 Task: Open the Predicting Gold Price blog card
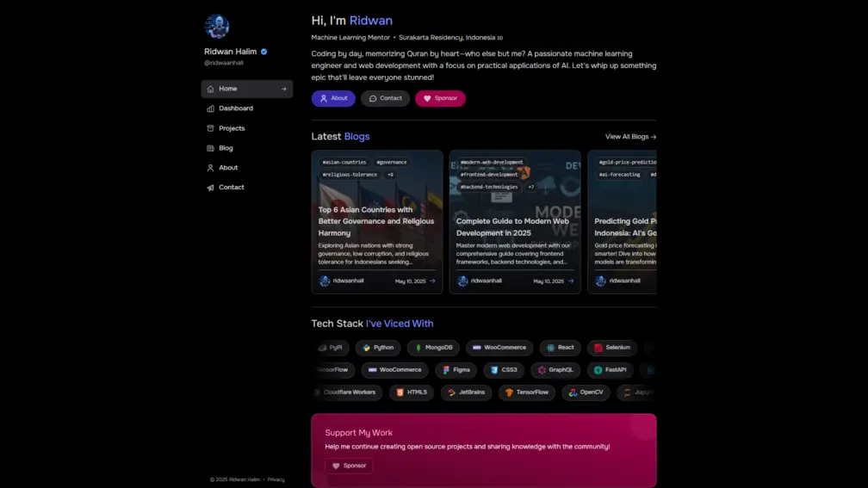point(623,222)
